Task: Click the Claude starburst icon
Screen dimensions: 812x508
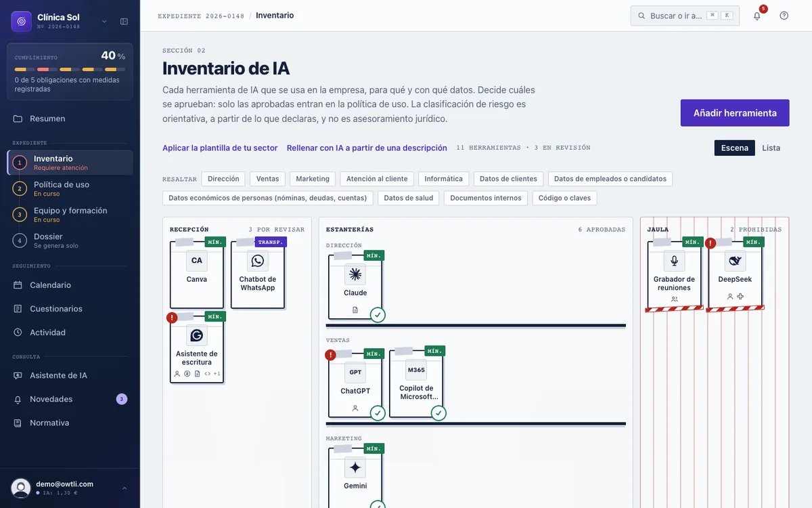Action: 355,274
